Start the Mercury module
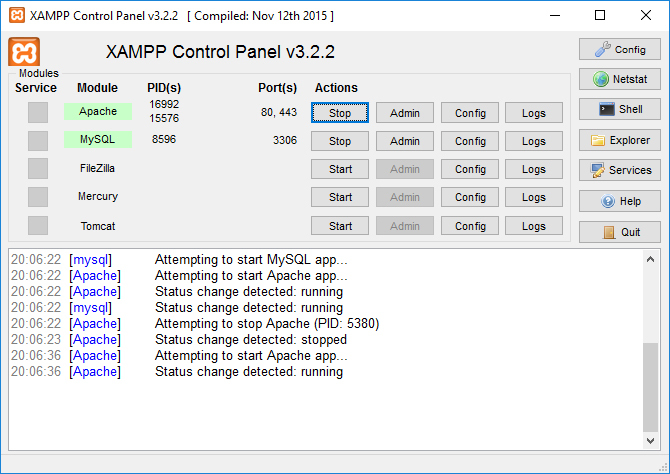The width and height of the screenshot is (670, 474). (340, 197)
